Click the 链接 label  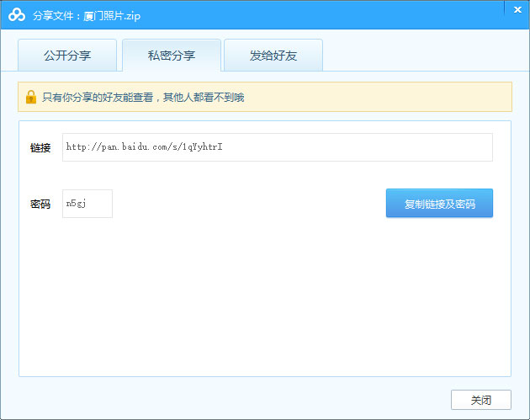coord(40,148)
